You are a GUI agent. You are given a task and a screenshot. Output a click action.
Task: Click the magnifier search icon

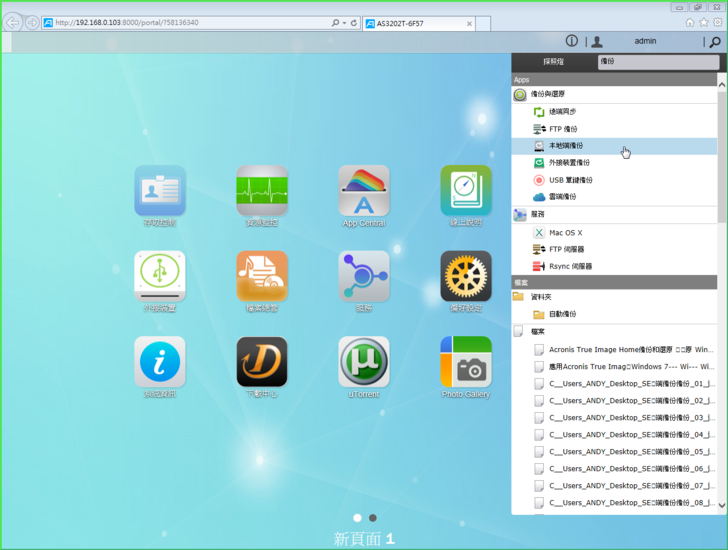click(x=714, y=42)
